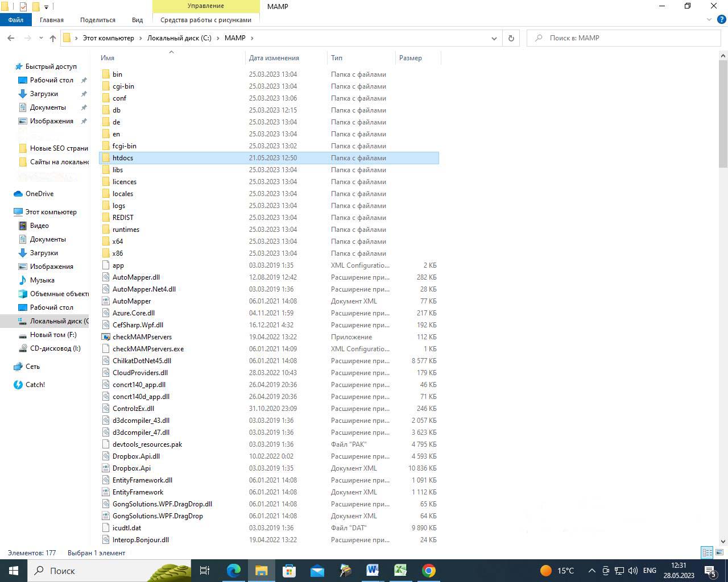Open Excel from the taskbar
Viewport: 728px width, 582px height.
pos(400,571)
